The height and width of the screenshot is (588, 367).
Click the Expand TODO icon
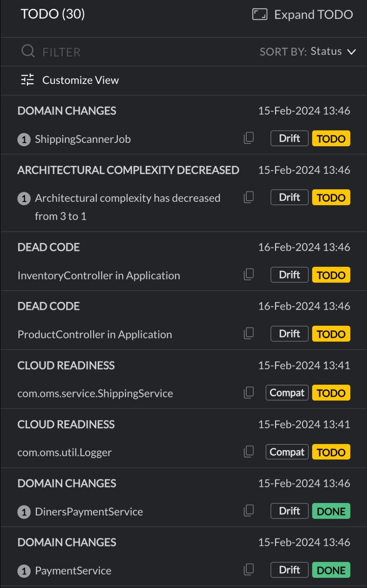point(259,14)
